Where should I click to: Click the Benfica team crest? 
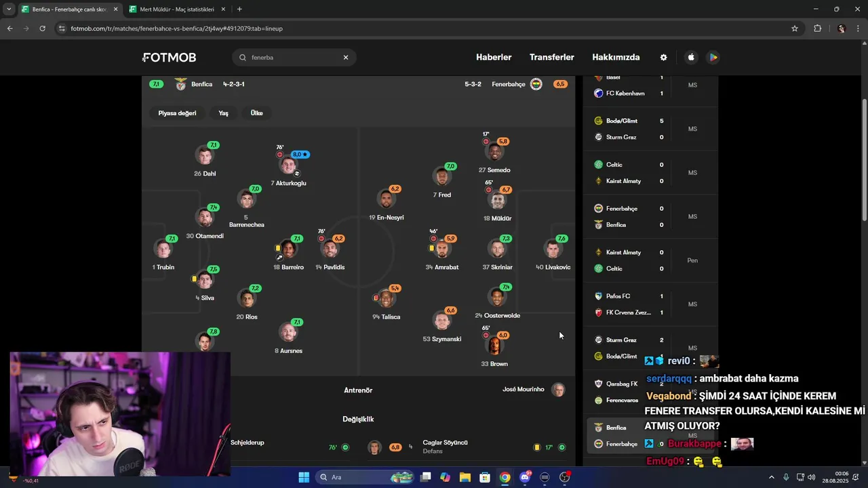tap(180, 84)
